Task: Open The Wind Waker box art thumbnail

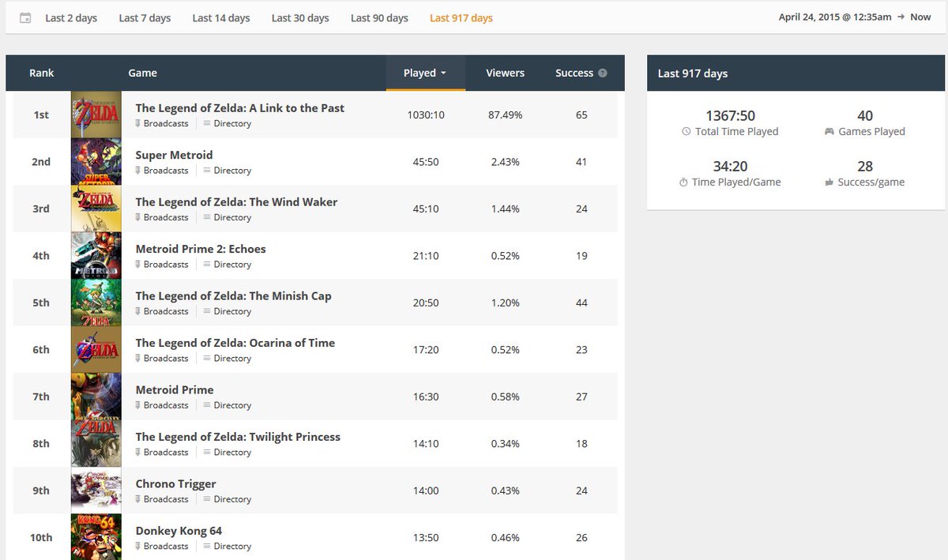Action: click(x=96, y=209)
